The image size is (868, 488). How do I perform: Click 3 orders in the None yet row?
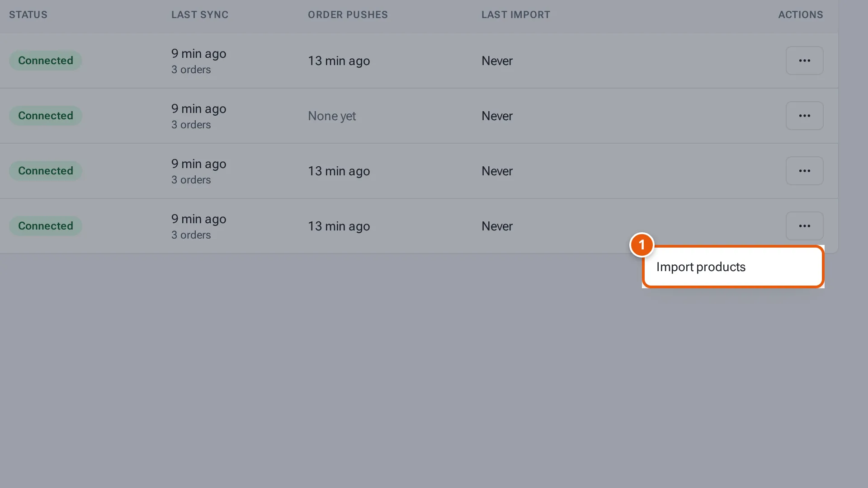(x=191, y=125)
